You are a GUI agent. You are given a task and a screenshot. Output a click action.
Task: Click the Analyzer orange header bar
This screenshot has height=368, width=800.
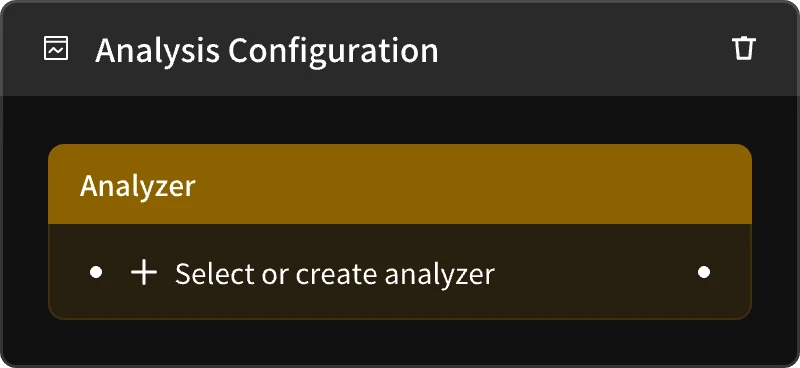(x=400, y=184)
